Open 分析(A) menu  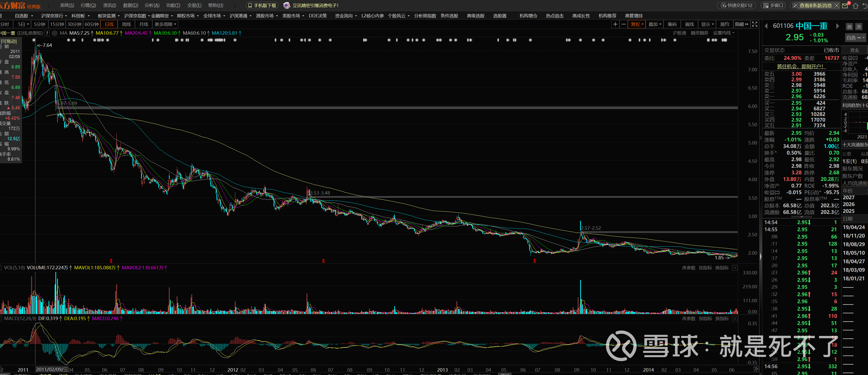click(152, 5)
